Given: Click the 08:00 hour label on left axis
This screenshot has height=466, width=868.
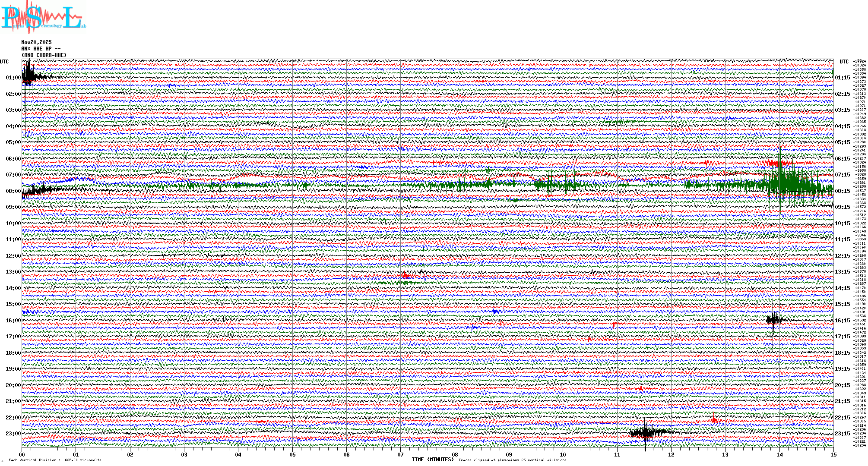Looking at the screenshot, I should click(13, 191).
